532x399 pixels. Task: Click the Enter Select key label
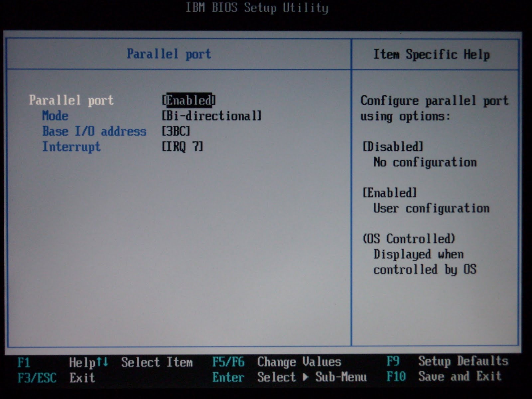click(x=254, y=377)
